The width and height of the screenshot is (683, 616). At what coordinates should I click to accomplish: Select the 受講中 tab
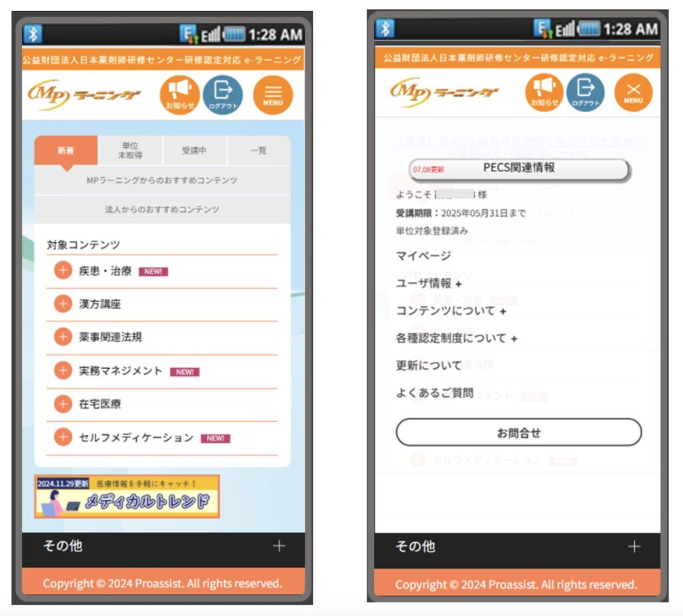click(x=194, y=151)
